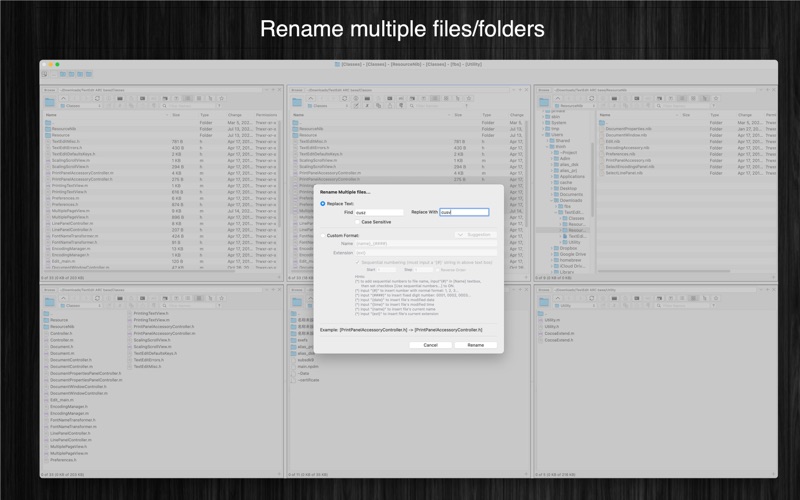Collapse the Downloads folder in tree
Image resolution: width=800 pixels, height=500 pixels.
point(552,201)
